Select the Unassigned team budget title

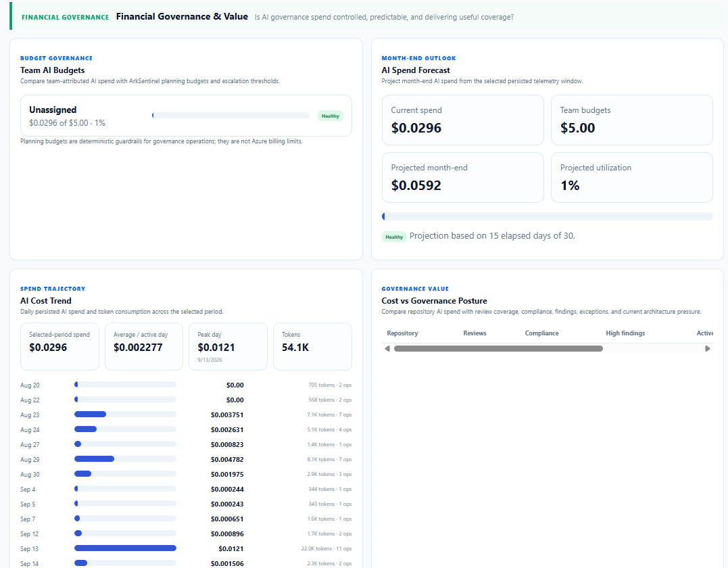coord(53,110)
